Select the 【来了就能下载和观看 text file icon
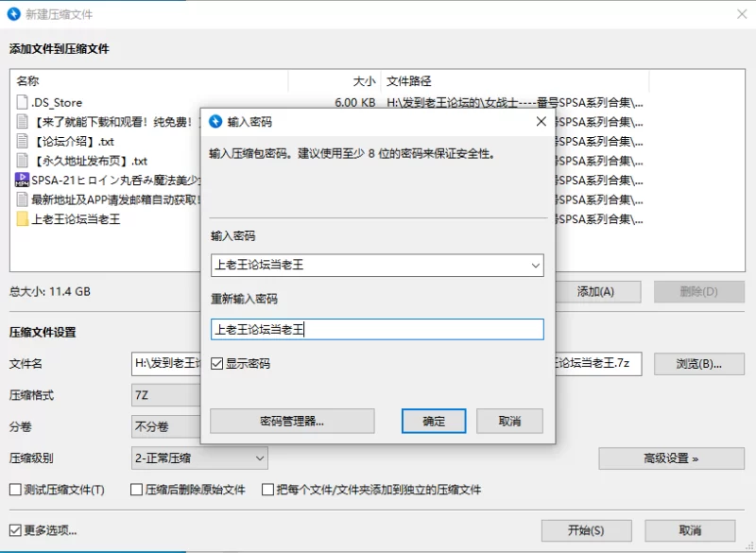 (x=22, y=122)
